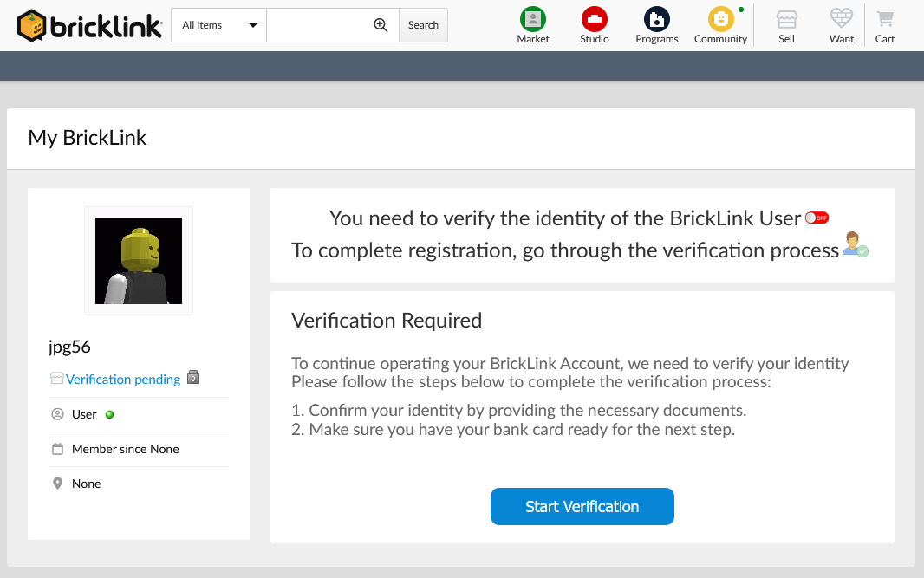Click the jpg56 username
The width and height of the screenshot is (924, 578).
(69, 347)
